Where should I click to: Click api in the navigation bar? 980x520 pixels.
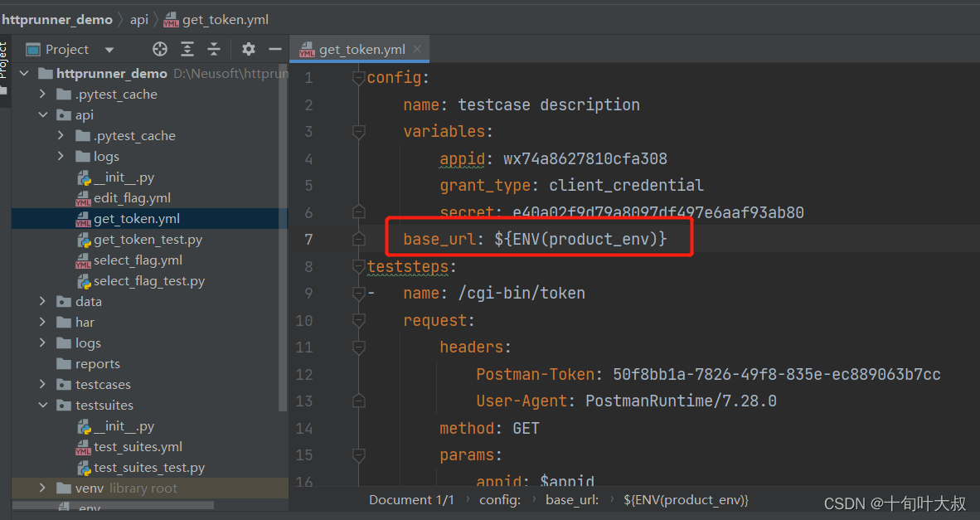[138, 19]
